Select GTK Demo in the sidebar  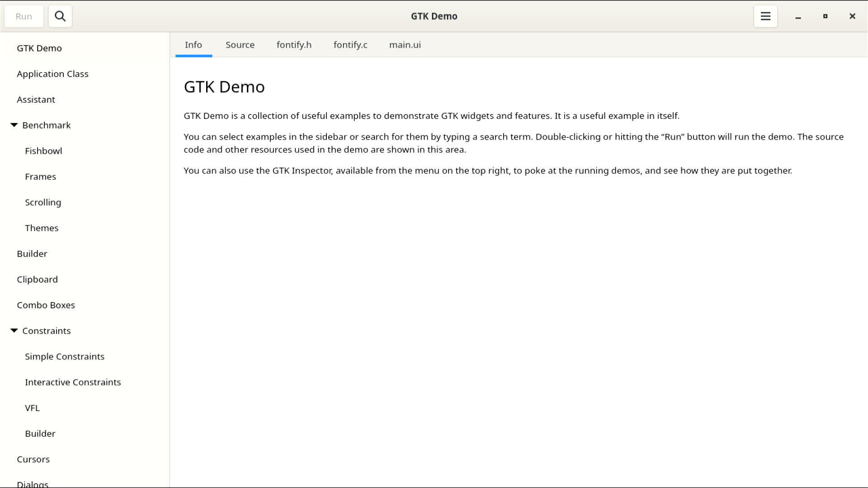pyautogui.click(x=85, y=48)
